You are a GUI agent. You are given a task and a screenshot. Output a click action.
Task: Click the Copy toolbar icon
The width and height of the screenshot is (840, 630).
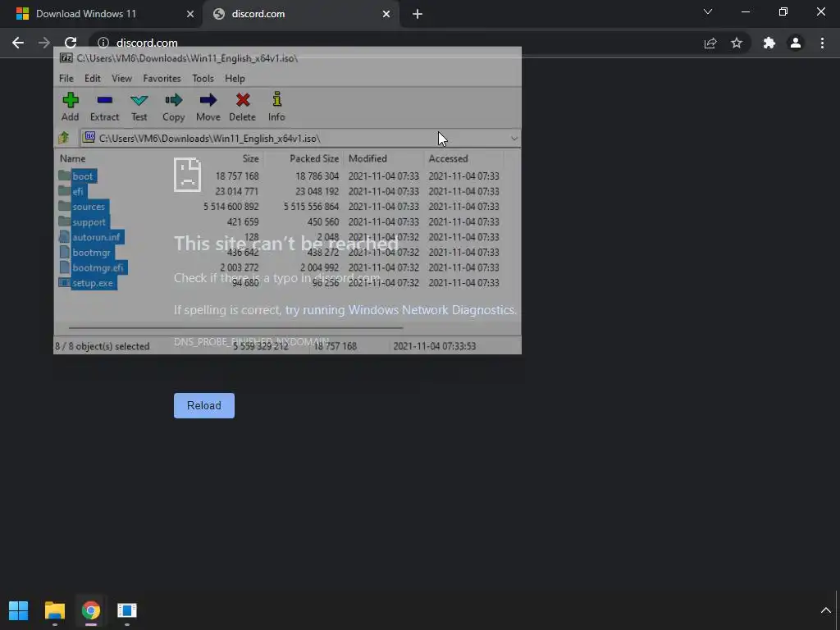coord(174,107)
